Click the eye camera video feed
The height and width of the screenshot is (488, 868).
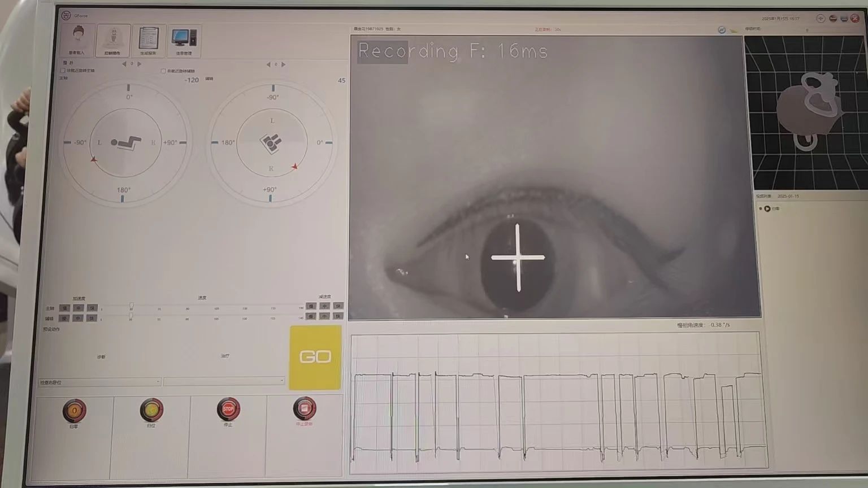[554, 177]
